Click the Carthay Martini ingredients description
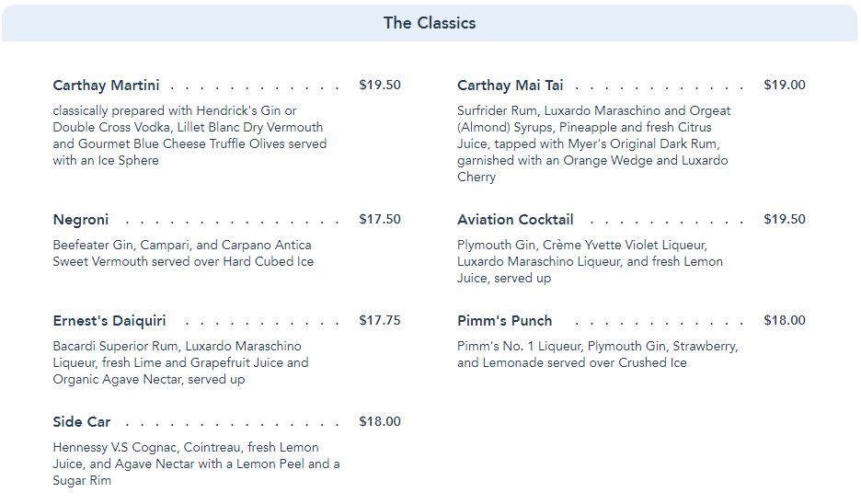The width and height of the screenshot is (861, 504). (189, 135)
